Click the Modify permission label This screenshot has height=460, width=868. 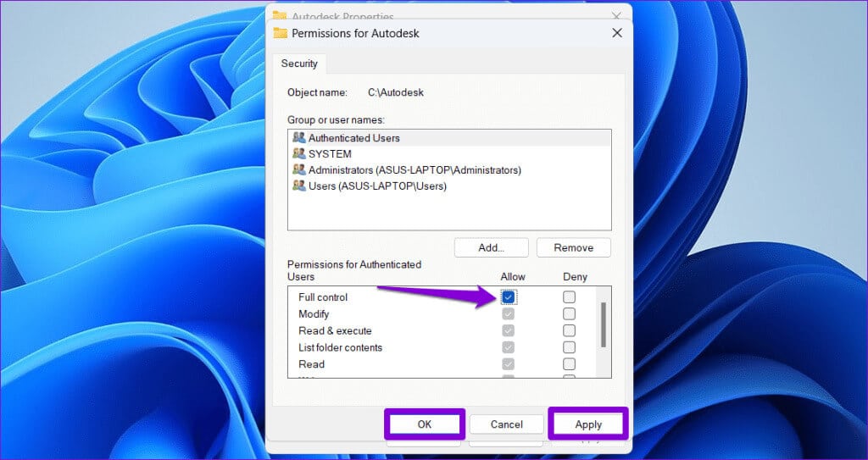pyautogui.click(x=314, y=313)
